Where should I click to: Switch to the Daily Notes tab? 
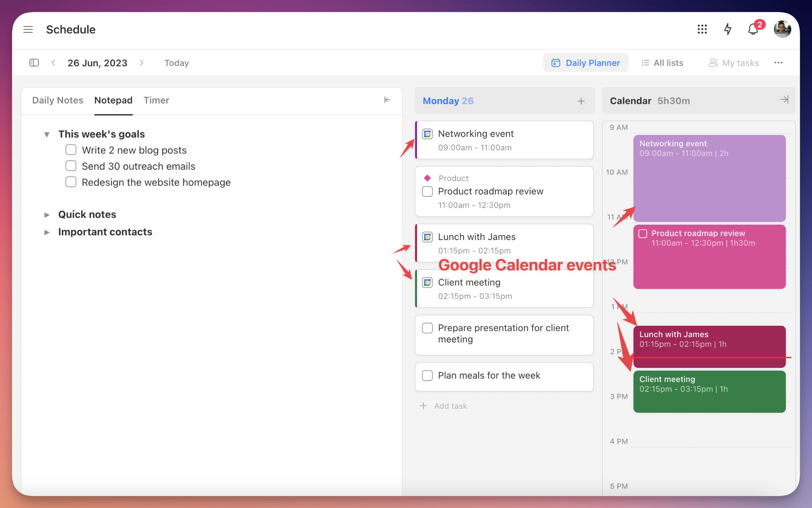point(57,100)
